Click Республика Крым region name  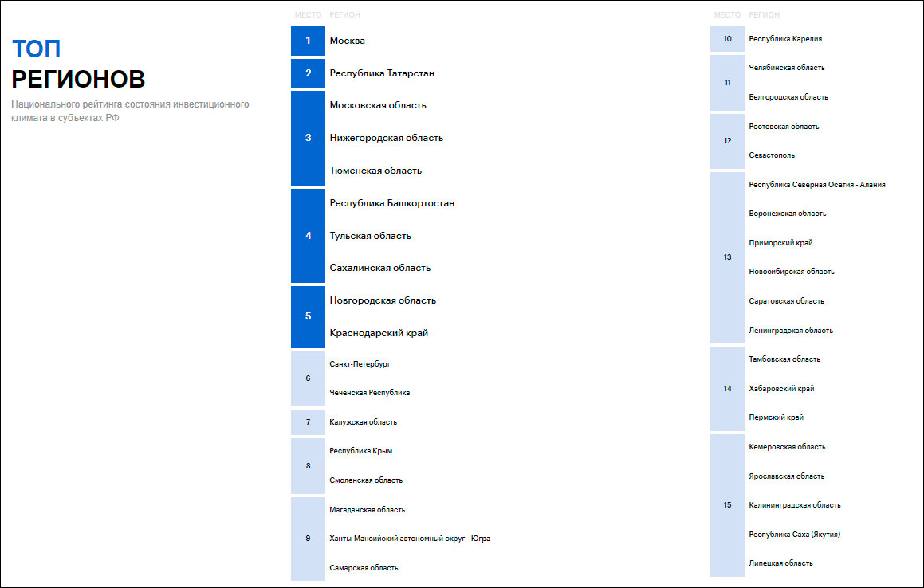(x=360, y=451)
